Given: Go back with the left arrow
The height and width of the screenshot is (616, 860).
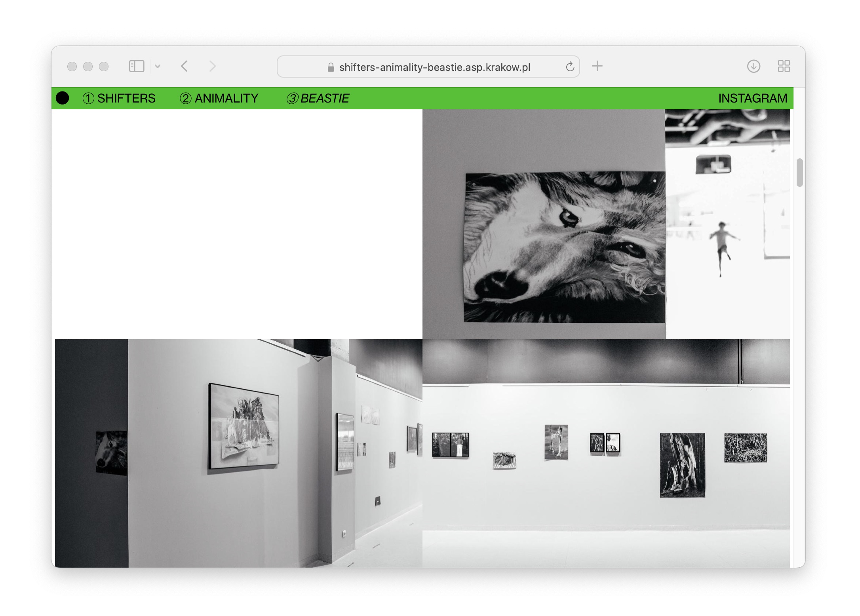Looking at the screenshot, I should pos(184,66).
